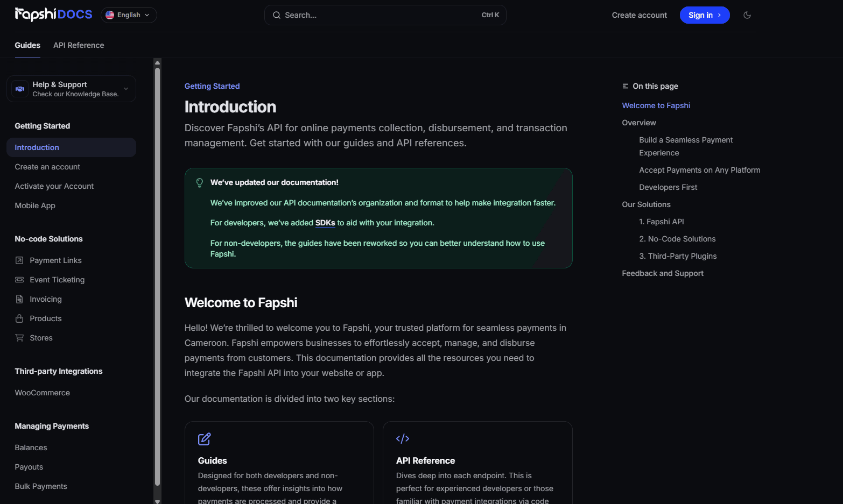The height and width of the screenshot is (504, 843).
Task: Click the Sign in button
Action: (705, 15)
